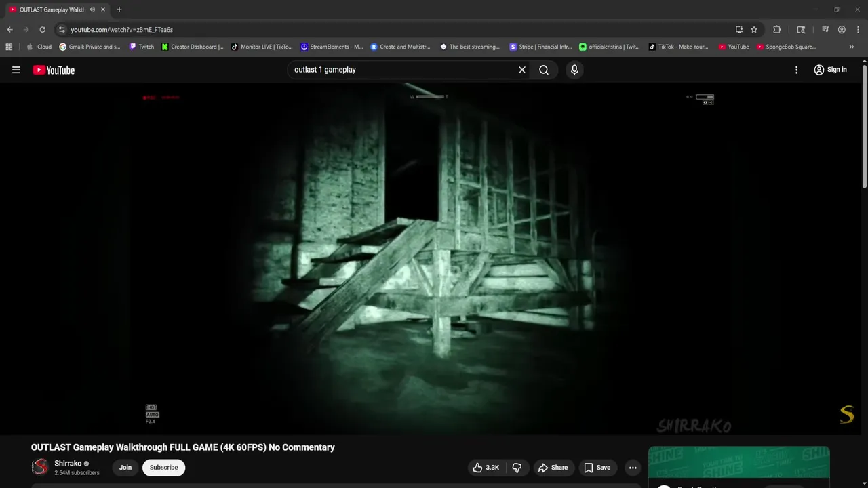This screenshot has height=488, width=868.
Task: Open Gmail bookmark
Action: coord(90,47)
